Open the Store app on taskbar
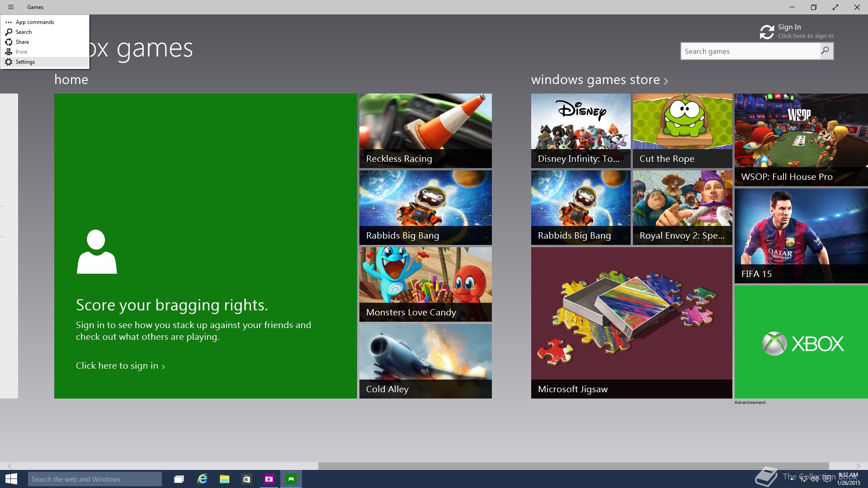Image resolution: width=868 pixels, height=488 pixels. coord(246,479)
